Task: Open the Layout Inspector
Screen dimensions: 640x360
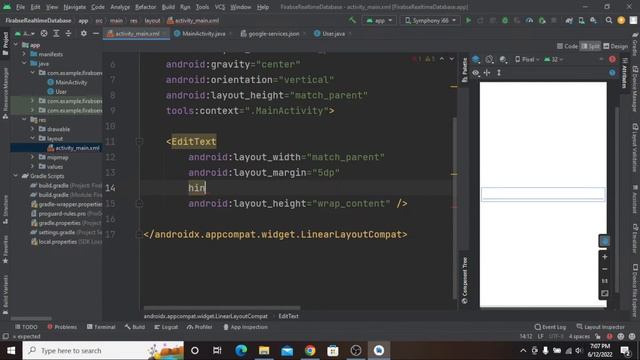Action: [600, 327]
